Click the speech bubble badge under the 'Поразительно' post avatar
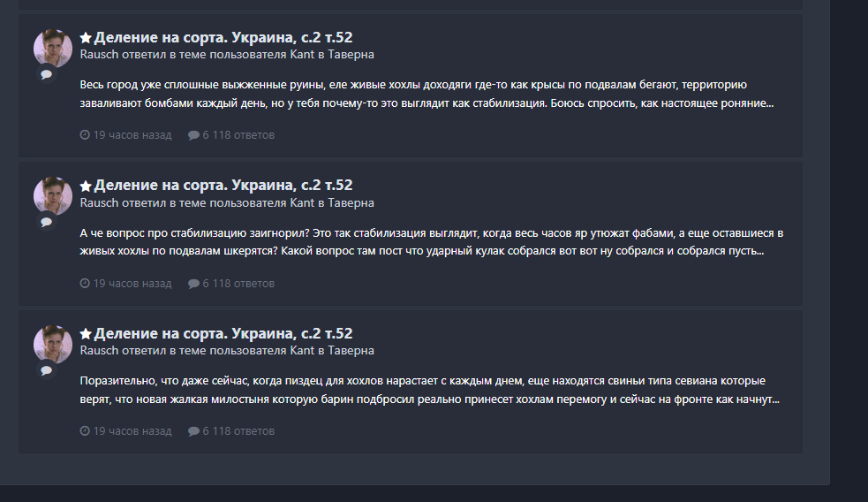The height and width of the screenshot is (502, 868). click(46, 371)
